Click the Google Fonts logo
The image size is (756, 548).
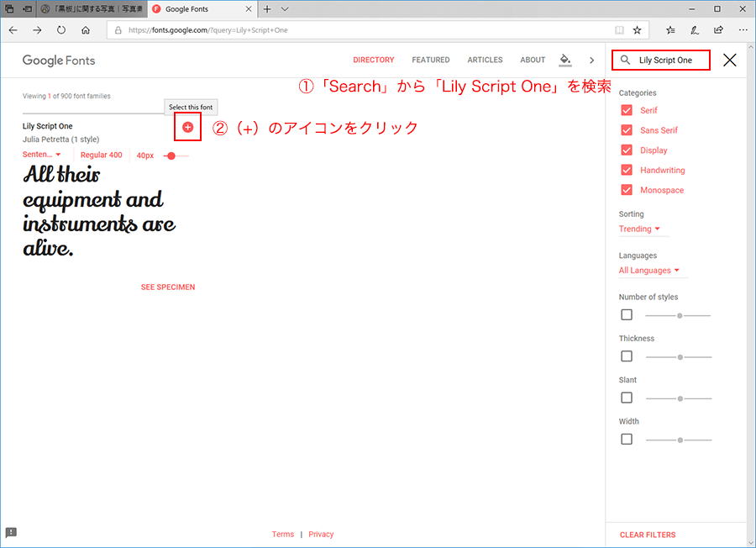tap(59, 61)
